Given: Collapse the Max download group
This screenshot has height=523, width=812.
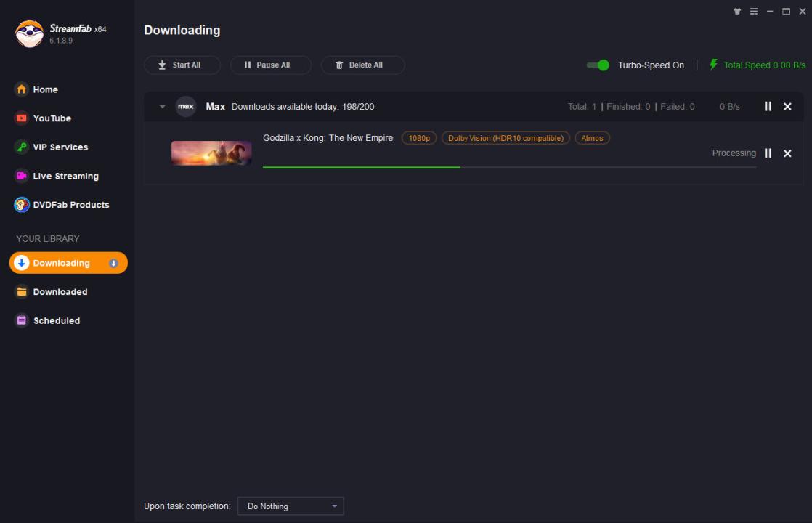Looking at the screenshot, I should click(162, 107).
